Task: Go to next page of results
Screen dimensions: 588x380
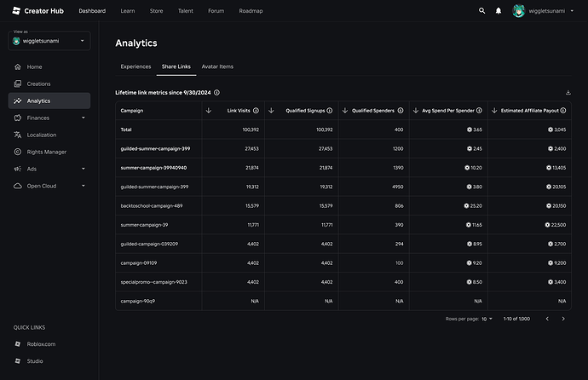Action: pyautogui.click(x=562, y=319)
